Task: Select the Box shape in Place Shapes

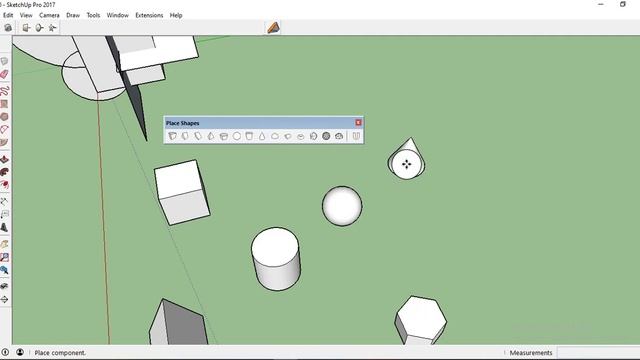Action: point(172,136)
